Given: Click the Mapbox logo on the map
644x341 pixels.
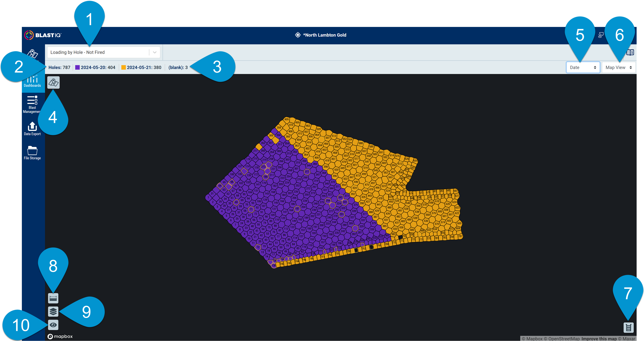Looking at the screenshot, I should pyautogui.click(x=60, y=337).
